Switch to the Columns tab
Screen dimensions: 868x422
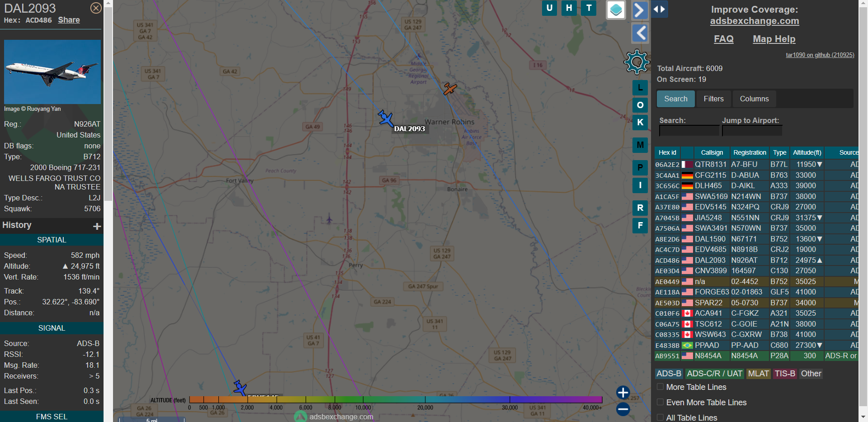pyautogui.click(x=754, y=99)
